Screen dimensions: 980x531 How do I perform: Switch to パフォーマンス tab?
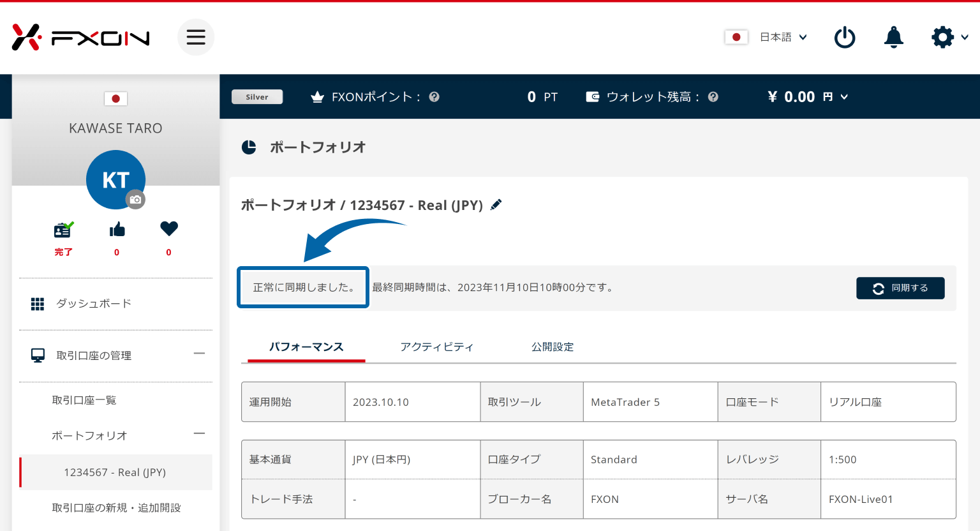(x=306, y=347)
